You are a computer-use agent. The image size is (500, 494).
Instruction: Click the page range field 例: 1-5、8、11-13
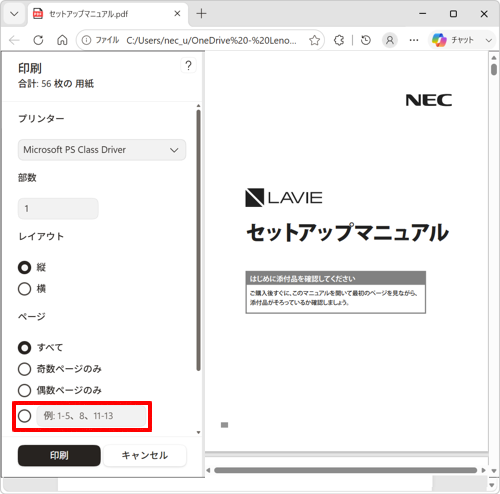click(91, 416)
